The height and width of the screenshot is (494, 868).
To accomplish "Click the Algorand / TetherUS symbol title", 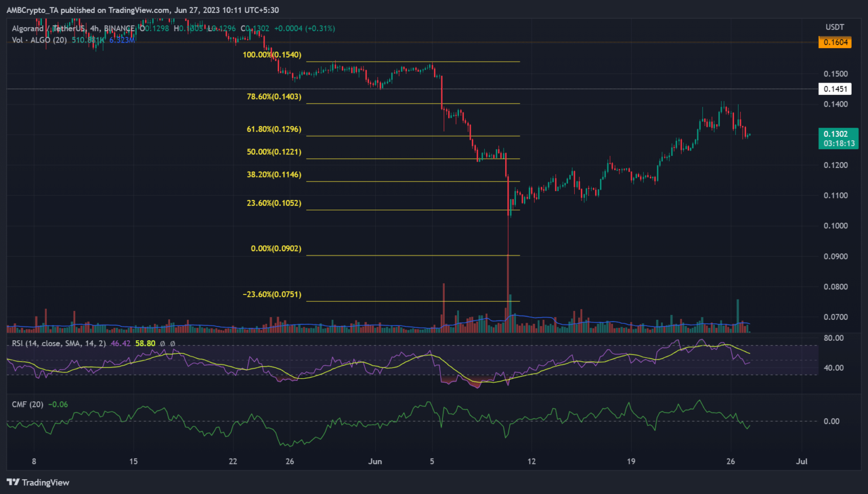I will pos(73,28).
